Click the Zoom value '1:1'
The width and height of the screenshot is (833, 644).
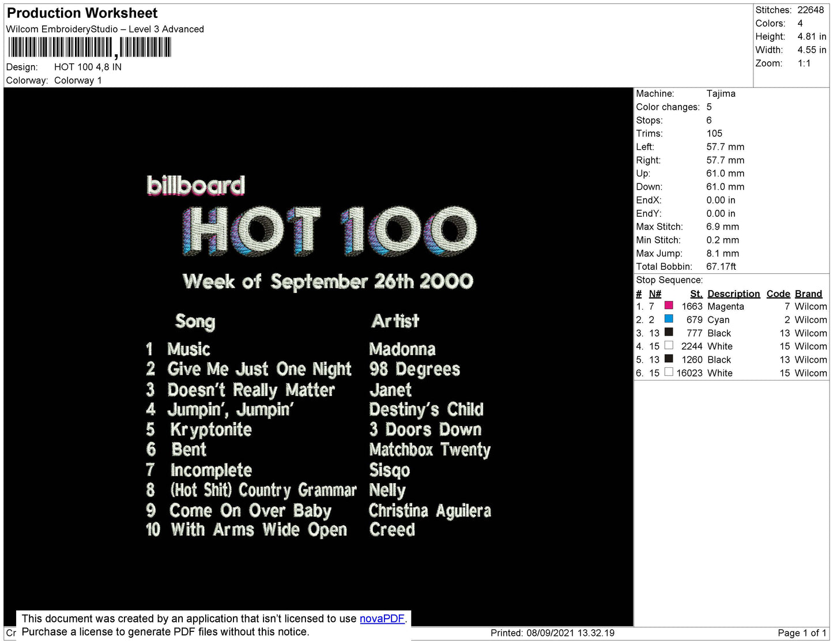coord(804,63)
